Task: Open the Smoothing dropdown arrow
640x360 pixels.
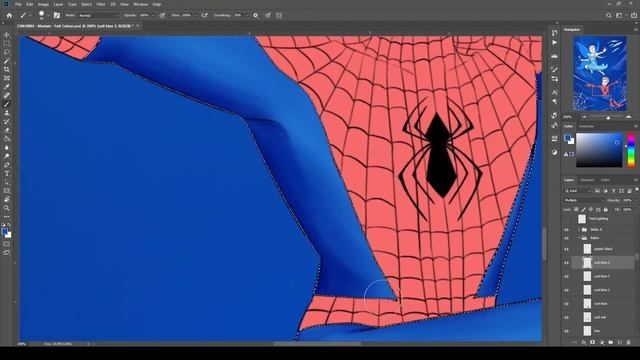Action: tap(247, 16)
